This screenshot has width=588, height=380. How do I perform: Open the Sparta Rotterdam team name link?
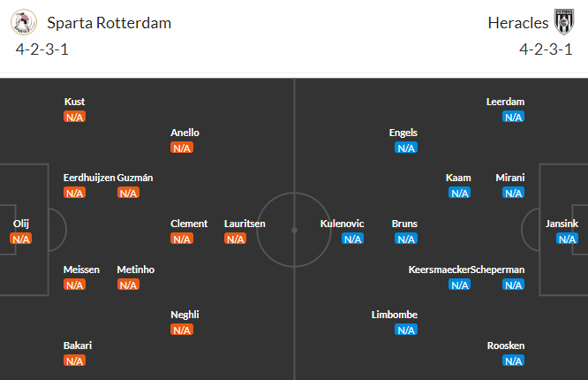[x=109, y=23]
